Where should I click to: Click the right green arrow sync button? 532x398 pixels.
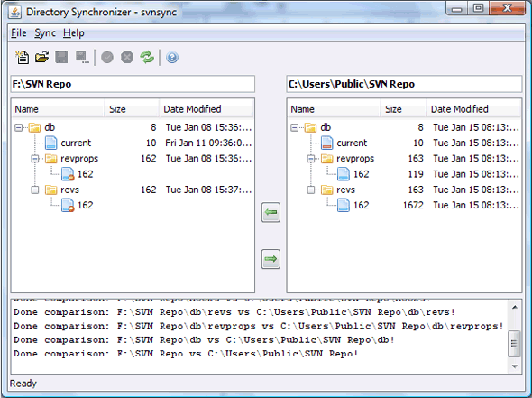(271, 259)
